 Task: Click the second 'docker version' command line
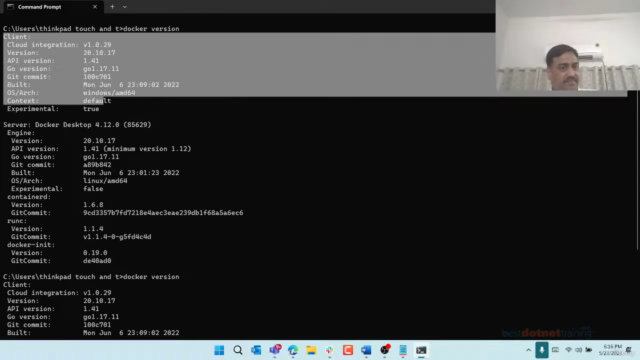(91, 277)
